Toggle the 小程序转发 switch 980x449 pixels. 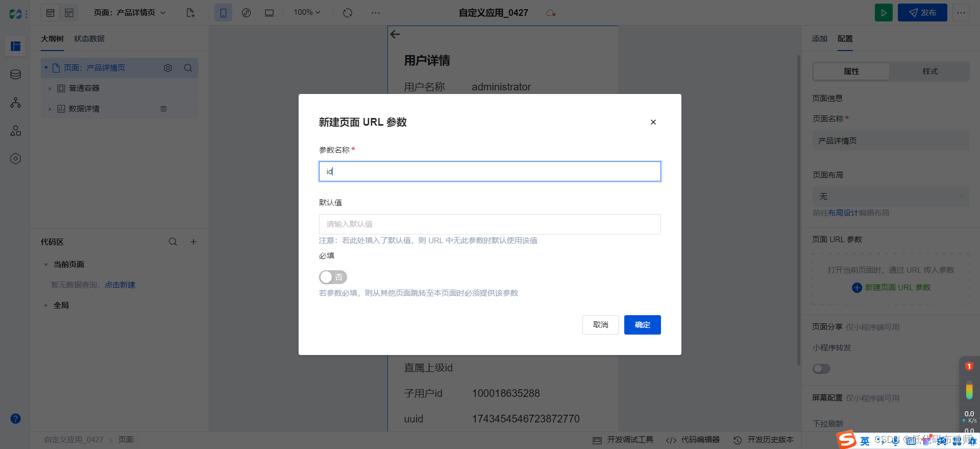pos(821,369)
